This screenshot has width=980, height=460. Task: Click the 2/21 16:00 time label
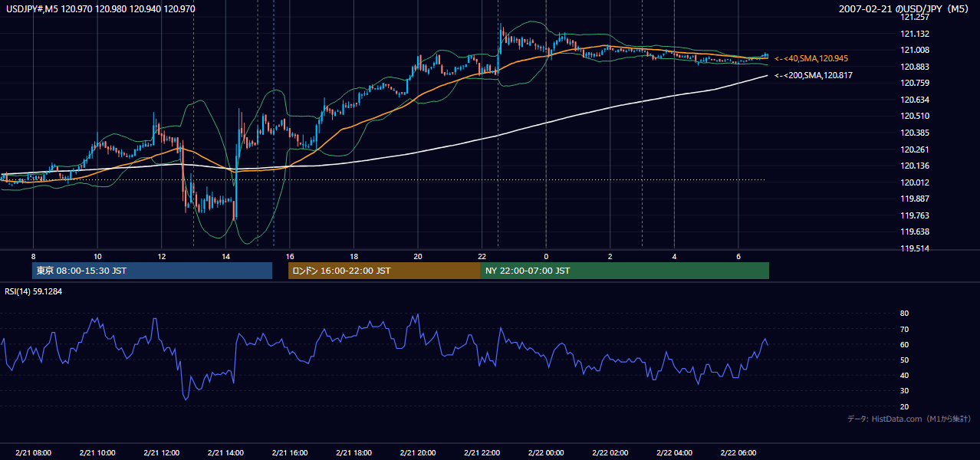point(289,453)
